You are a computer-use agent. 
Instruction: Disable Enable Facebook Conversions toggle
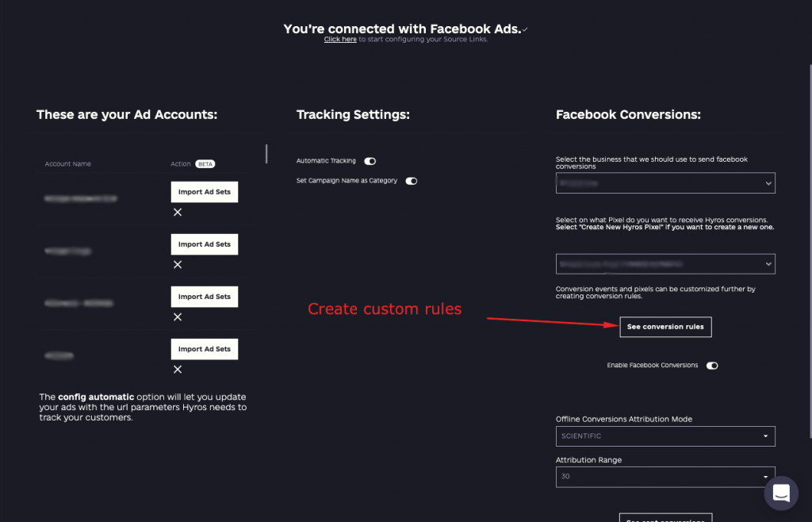point(712,366)
